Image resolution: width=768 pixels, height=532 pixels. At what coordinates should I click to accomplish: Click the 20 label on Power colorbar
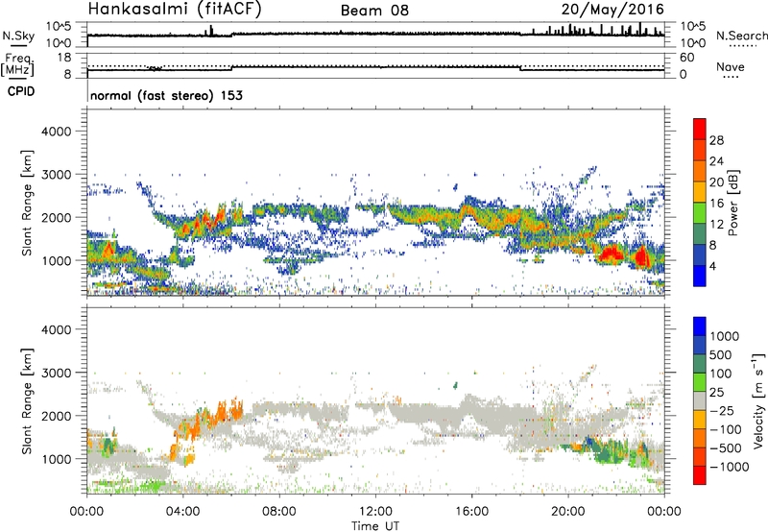[x=716, y=182]
